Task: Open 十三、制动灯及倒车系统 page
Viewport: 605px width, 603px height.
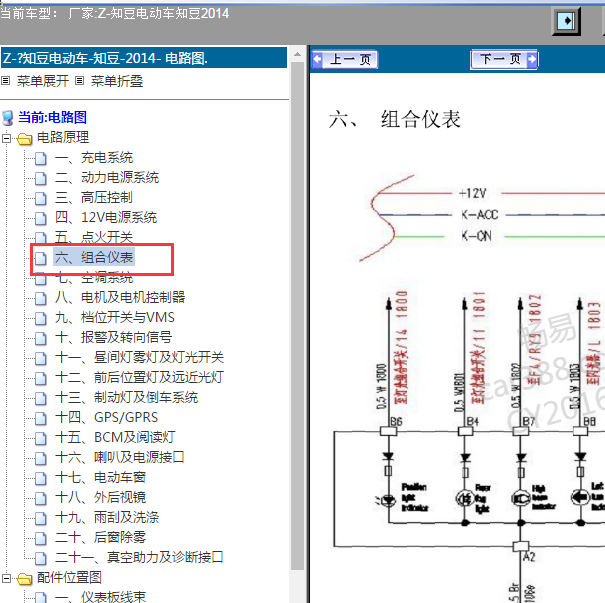Action: click(x=127, y=398)
